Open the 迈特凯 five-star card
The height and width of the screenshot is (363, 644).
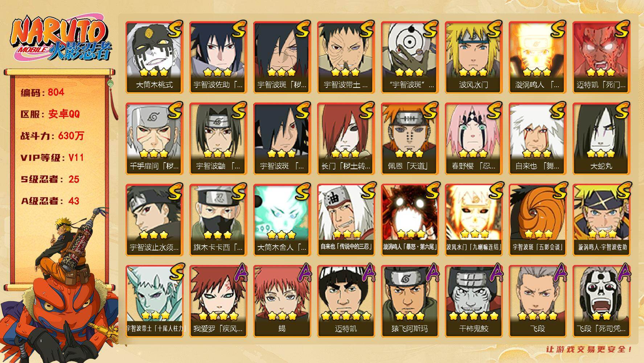(x=346, y=301)
